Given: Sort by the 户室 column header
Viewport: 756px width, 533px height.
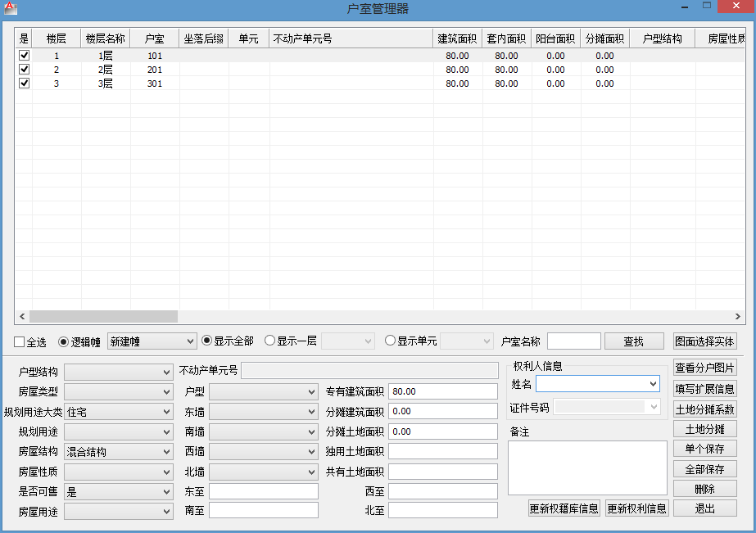Looking at the screenshot, I should (x=154, y=38).
